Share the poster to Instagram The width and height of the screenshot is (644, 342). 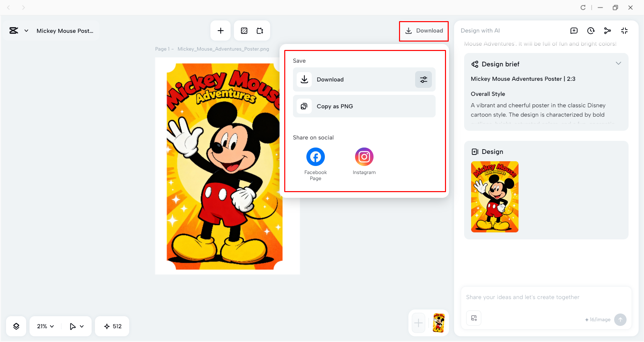tap(364, 157)
